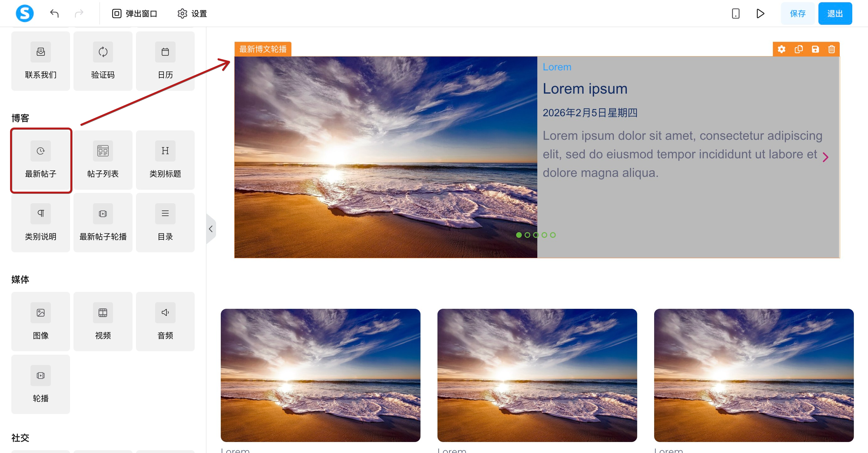Jump to the third carousel slide dot
Screen dimensions: 868x453
536,235
